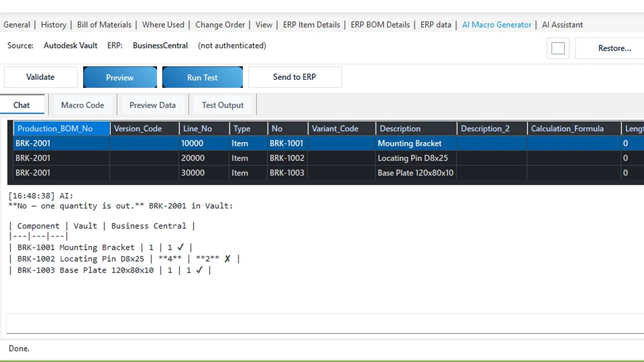Toggle the checkbox beside Restore button
The width and height of the screenshot is (644, 362).
pos(558,48)
